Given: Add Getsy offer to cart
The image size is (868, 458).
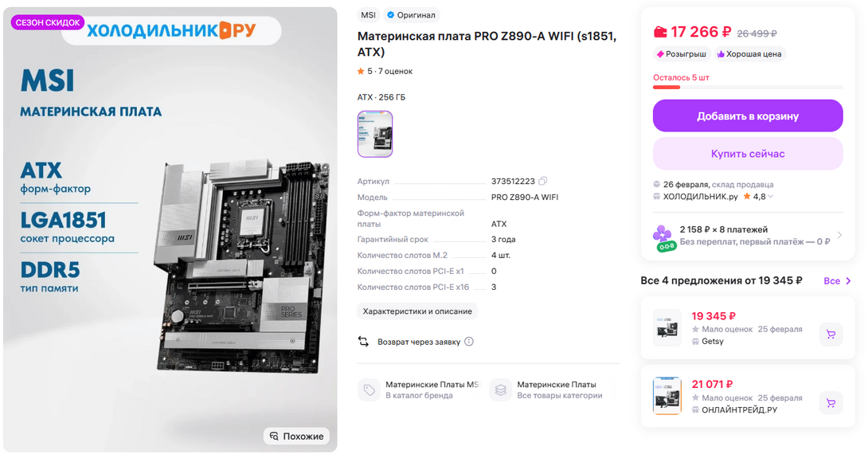Looking at the screenshot, I should 831,335.
